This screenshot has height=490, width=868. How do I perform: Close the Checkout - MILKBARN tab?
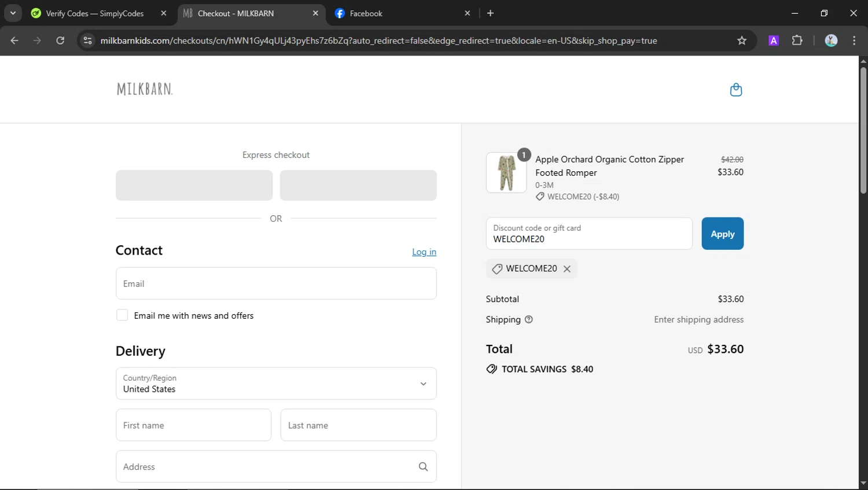tap(315, 13)
